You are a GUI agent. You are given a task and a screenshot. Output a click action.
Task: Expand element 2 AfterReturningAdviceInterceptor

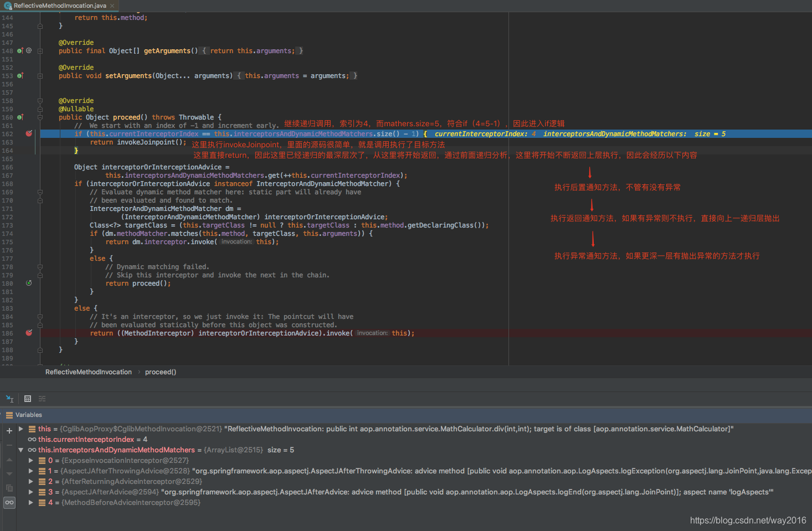click(x=31, y=482)
